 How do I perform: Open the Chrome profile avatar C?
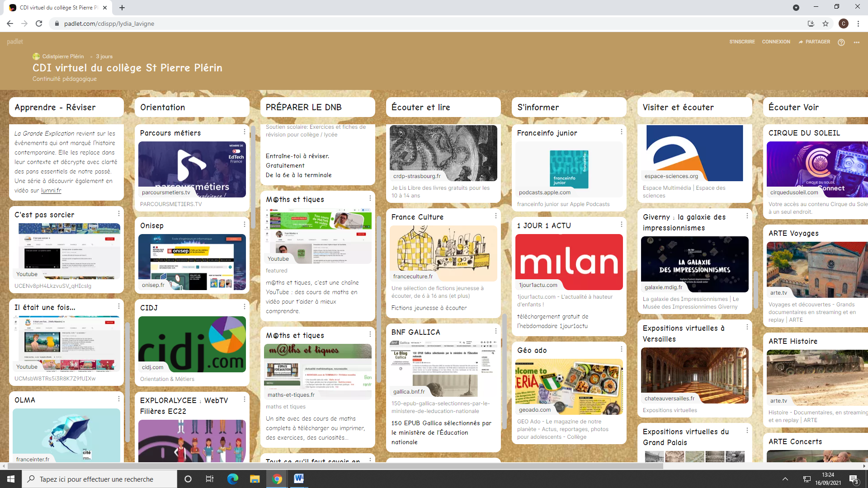click(x=844, y=23)
